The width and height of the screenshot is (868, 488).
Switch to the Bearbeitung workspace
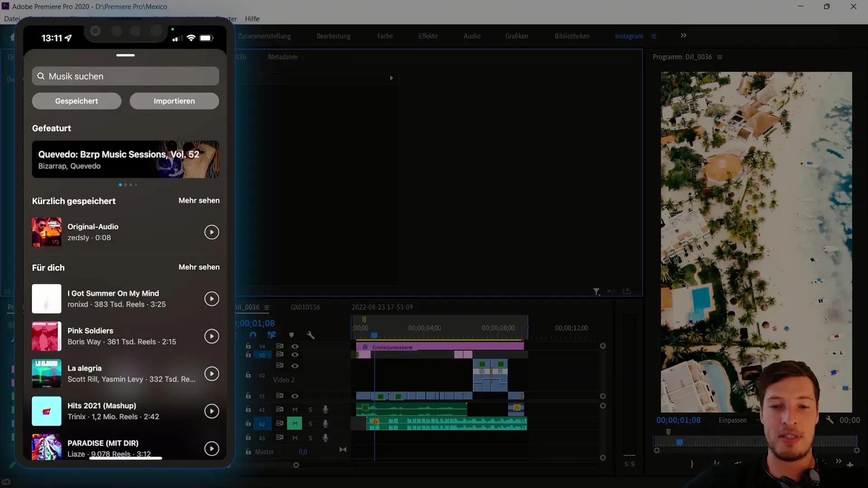pyautogui.click(x=334, y=36)
